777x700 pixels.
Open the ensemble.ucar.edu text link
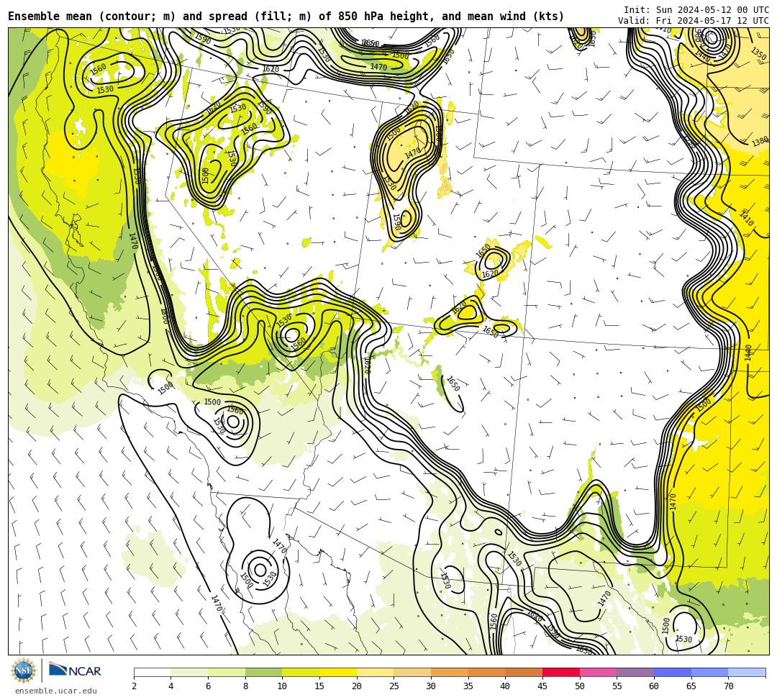tap(56, 691)
